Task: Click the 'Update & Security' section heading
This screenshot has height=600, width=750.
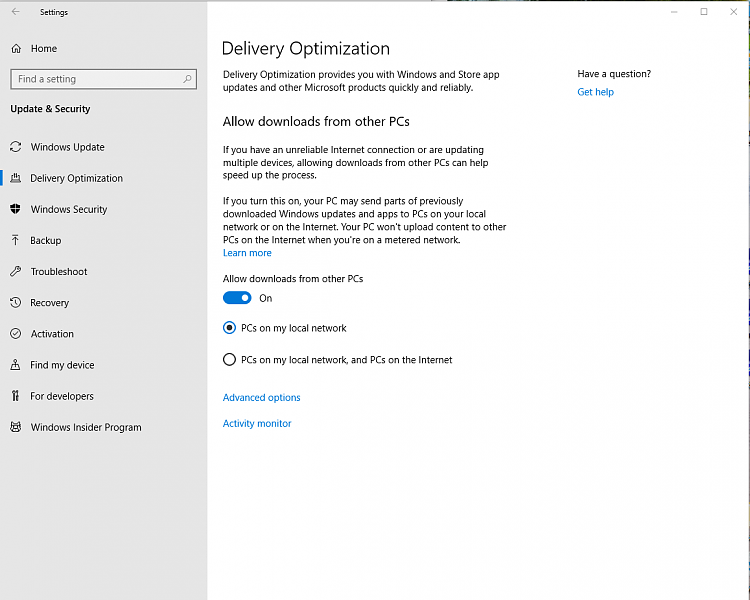Action: (50, 109)
